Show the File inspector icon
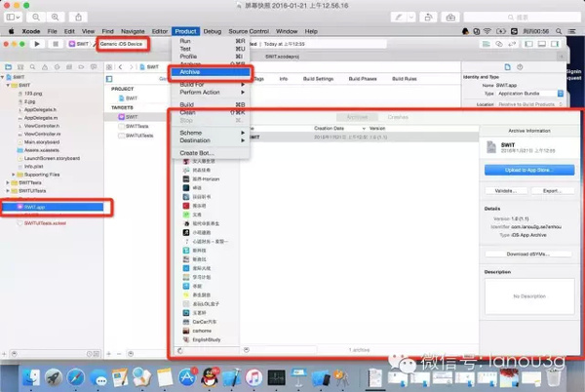Screen dimensions: 585x392 point(507,67)
